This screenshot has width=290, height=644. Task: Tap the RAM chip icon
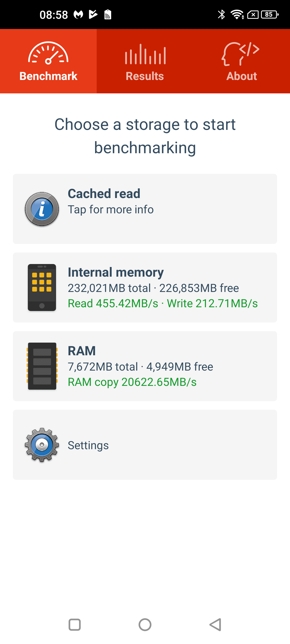42,366
